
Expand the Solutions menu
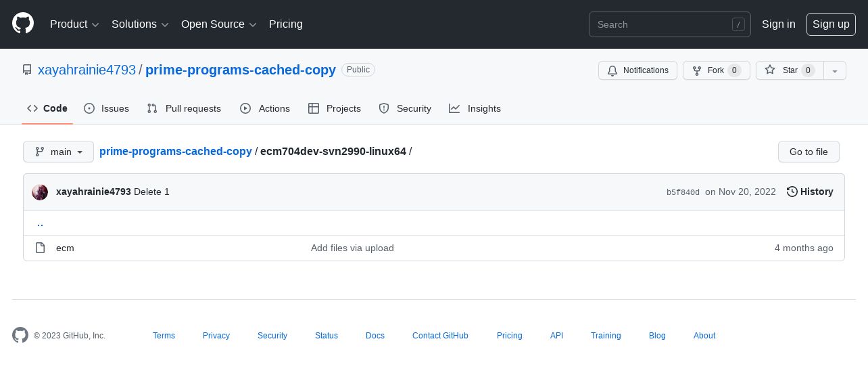point(140,24)
